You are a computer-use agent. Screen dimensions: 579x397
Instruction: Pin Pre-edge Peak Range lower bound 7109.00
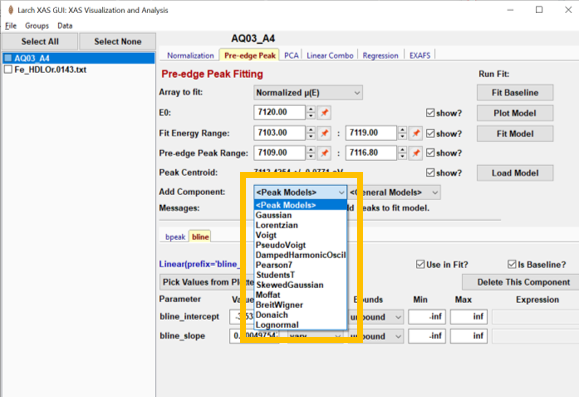click(324, 153)
